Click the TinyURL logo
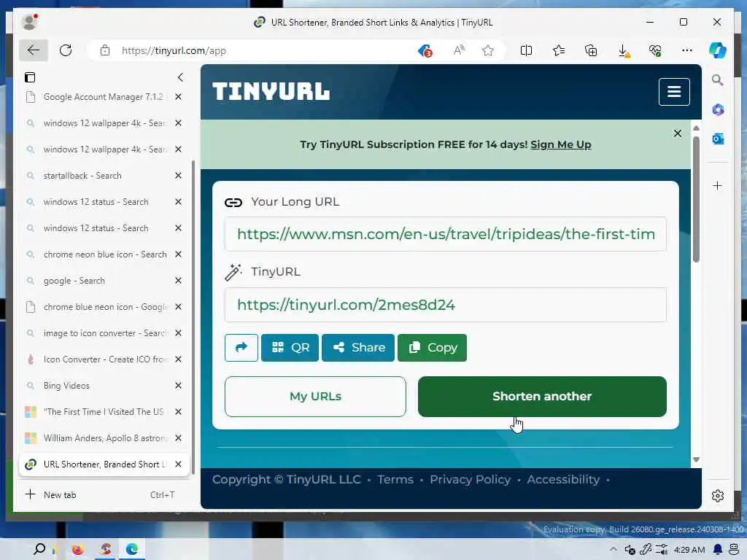 [271, 91]
